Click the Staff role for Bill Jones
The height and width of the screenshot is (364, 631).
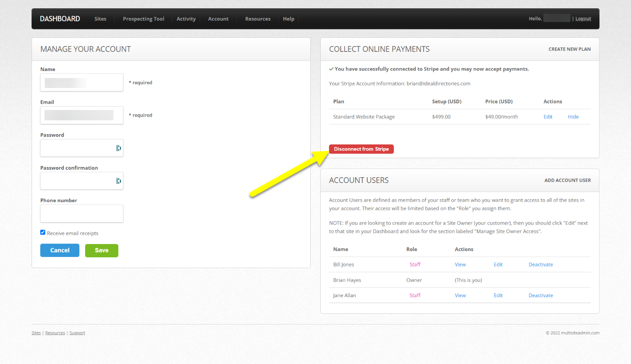point(415,264)
